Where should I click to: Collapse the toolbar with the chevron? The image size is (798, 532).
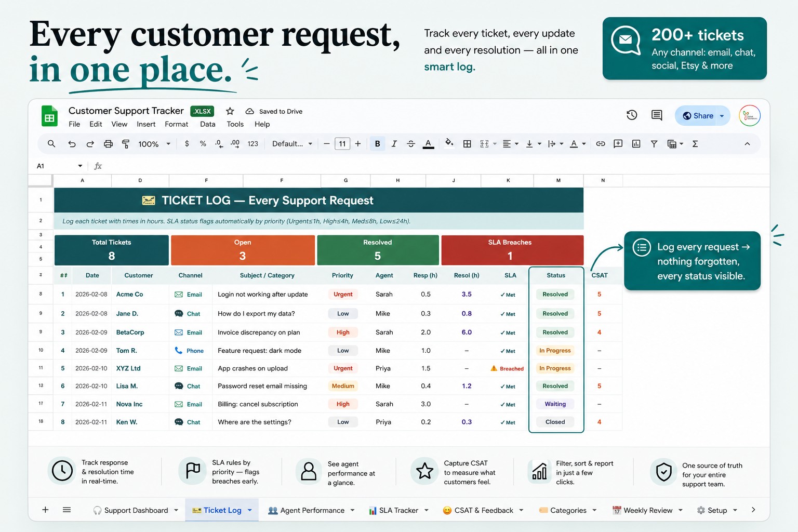pos(747,144)
